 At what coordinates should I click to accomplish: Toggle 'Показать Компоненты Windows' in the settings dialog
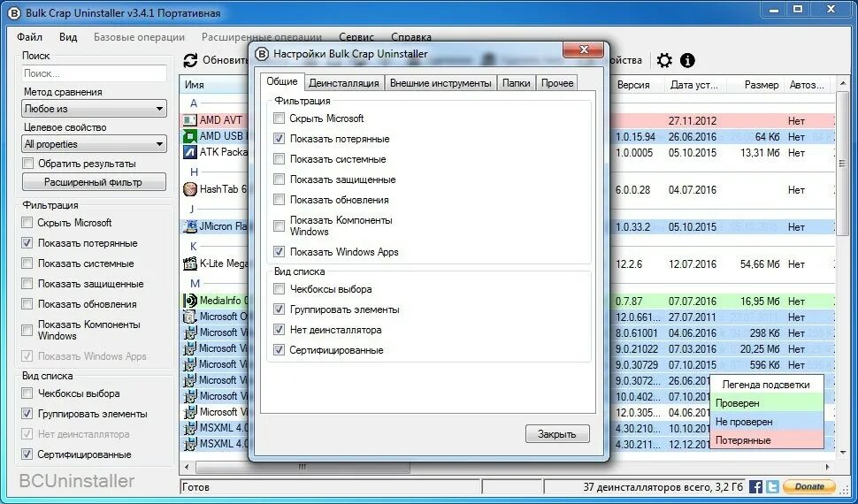point(279,225)
